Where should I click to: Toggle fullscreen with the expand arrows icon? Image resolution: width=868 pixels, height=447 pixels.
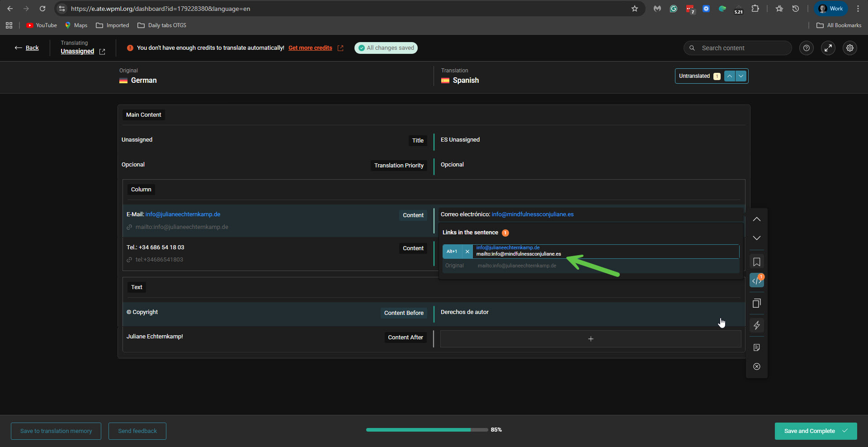click(828, 48)
